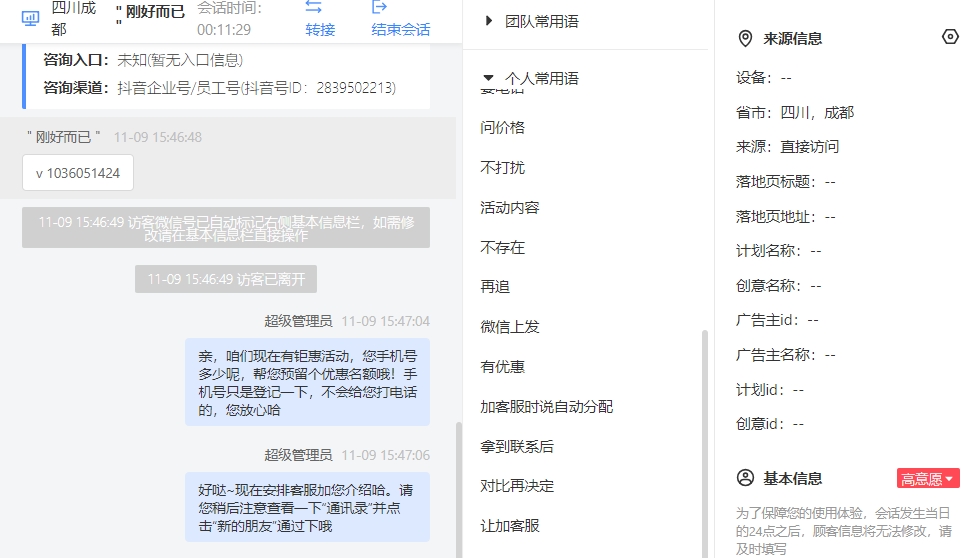Image resolution: width=979 pixels, height=558 pixels.
Task: Select the 让加客服 quick phrase
Action: 509,526
